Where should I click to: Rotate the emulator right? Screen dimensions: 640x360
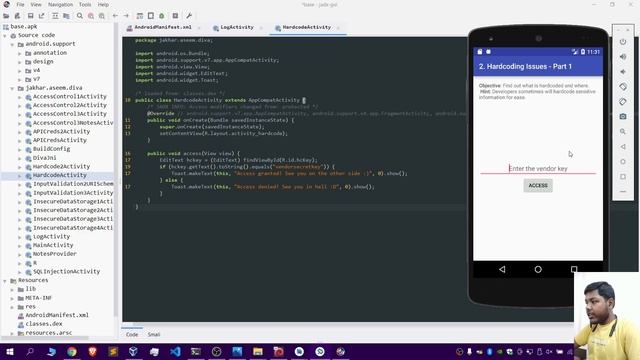[x=623, y=102]
